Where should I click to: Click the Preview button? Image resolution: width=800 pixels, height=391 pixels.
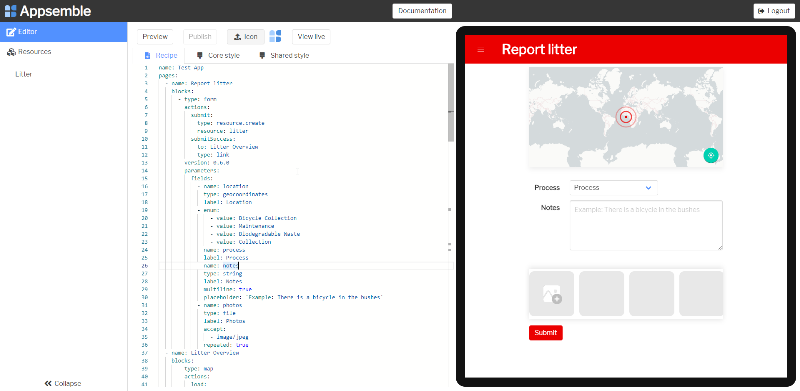coord(155,37)
